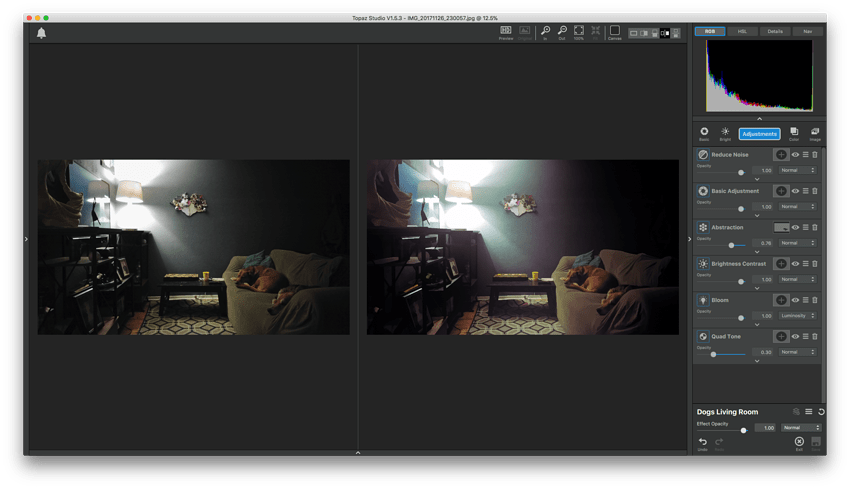
Task: Add a mask to the Bloom adjustment
Action: click(781, 300)
